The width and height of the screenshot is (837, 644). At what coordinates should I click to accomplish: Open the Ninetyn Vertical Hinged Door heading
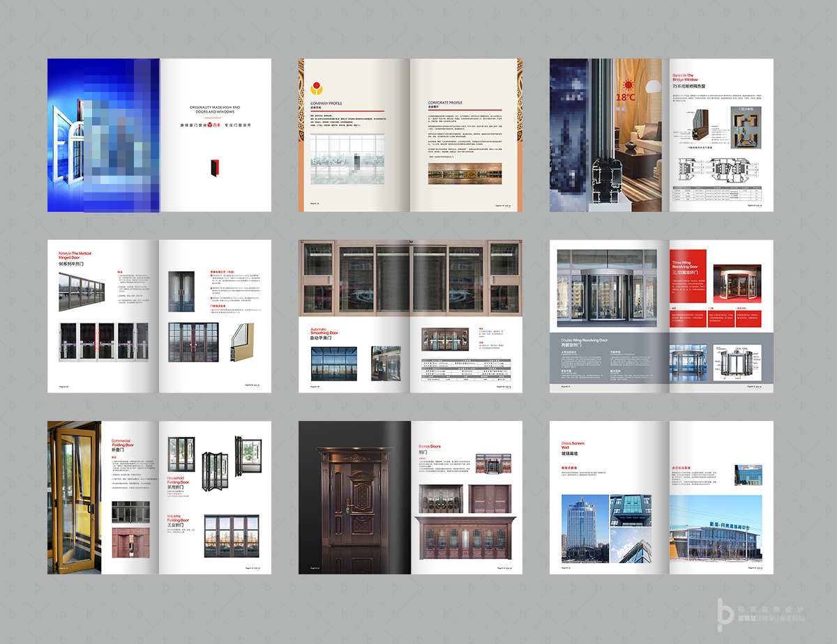75,259
